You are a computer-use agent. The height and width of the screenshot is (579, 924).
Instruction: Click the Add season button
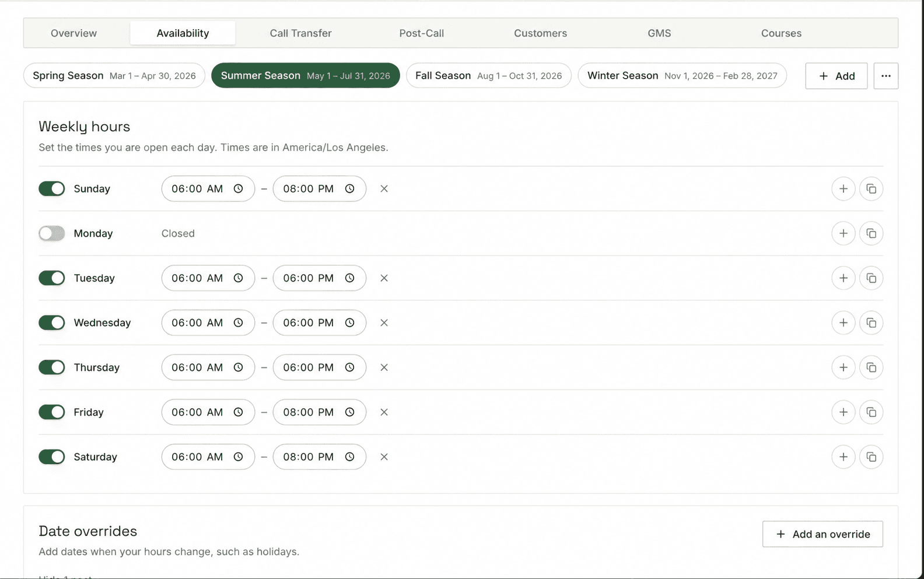click(836, 76)
